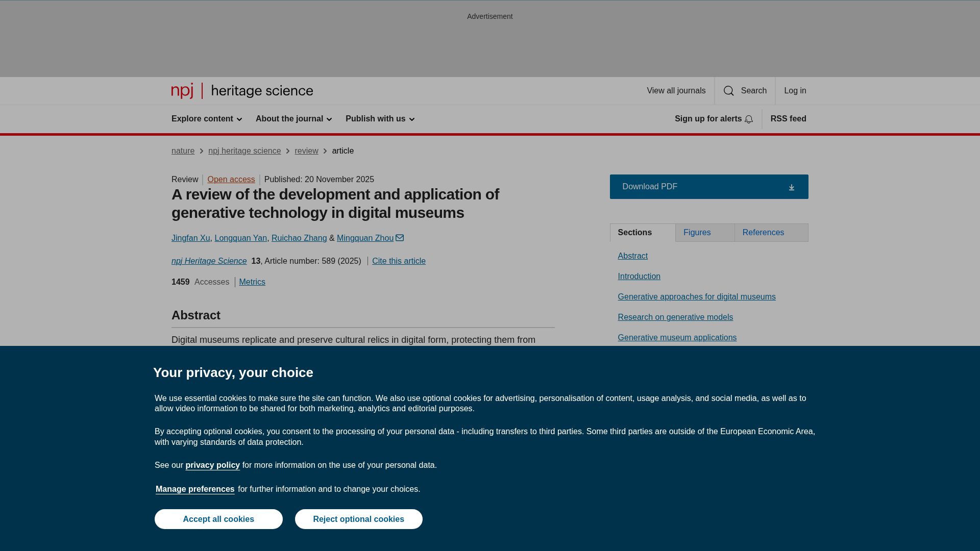Image resolution: width=980 pixels, height=551 pixels.
Task: Open the About the journal dropdown
Action: tap(293, 119)
